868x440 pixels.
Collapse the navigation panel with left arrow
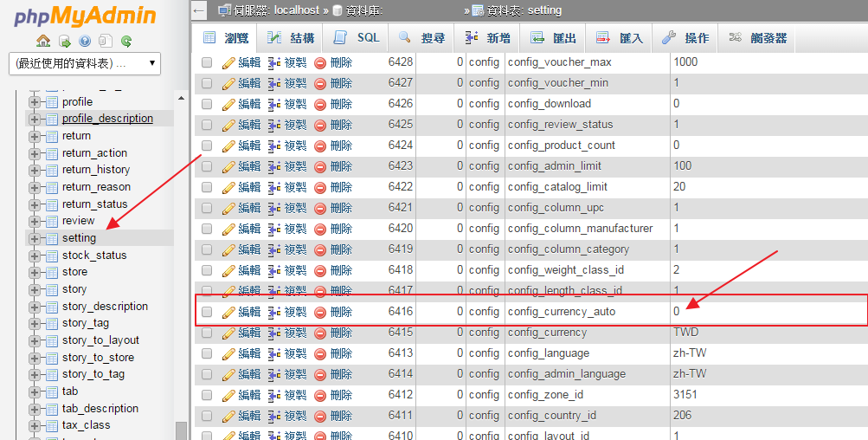point(199,10)
